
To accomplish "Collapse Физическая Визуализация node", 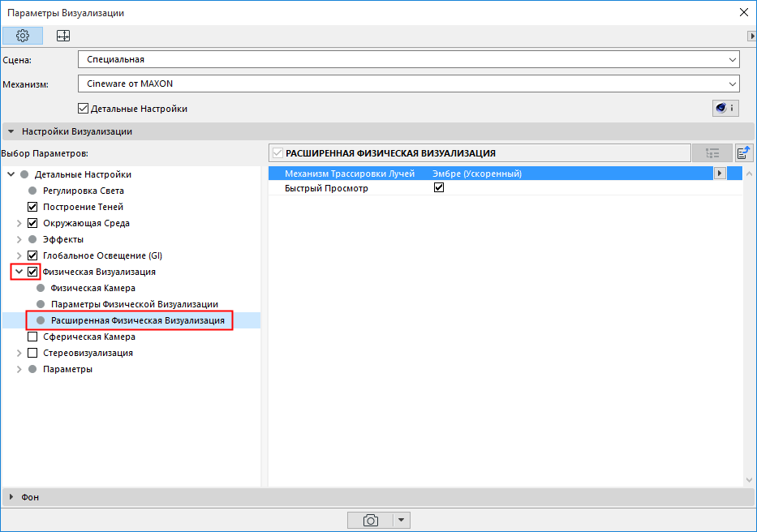I will [19, 272].
